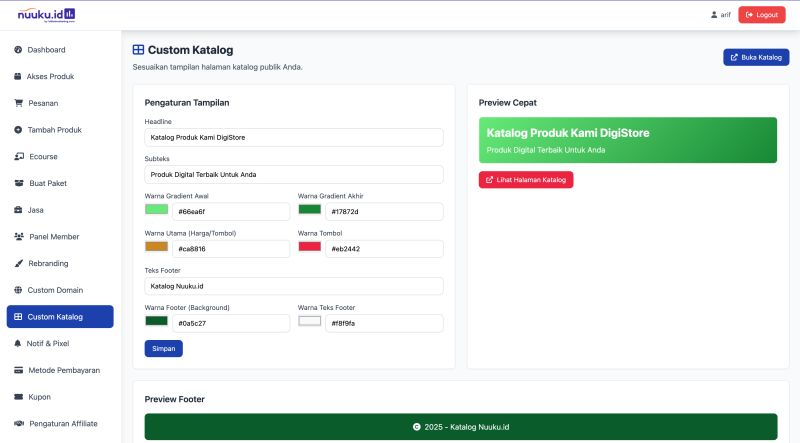Focus the Teks Footer input field
The width and height of the screenshot is (800, 443).
tap(294, 285)
